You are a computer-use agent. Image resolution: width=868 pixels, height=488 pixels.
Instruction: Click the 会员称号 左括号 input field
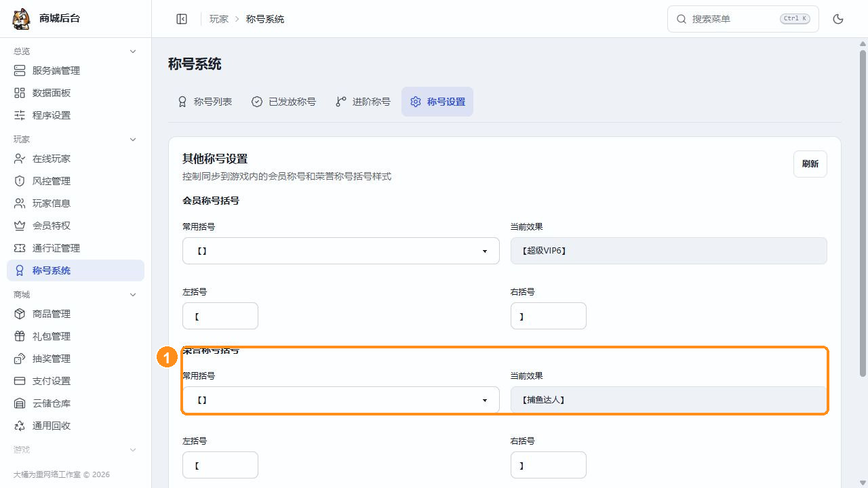tap(220, 316)
